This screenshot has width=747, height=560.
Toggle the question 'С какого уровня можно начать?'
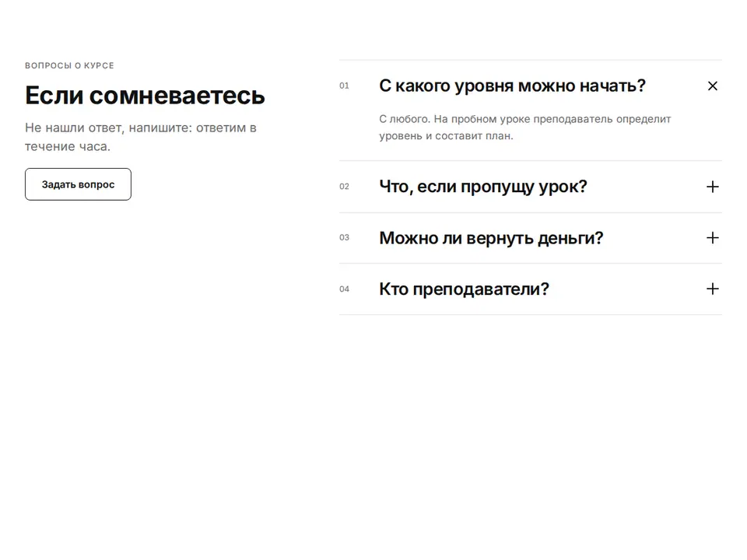coord(512,86)
